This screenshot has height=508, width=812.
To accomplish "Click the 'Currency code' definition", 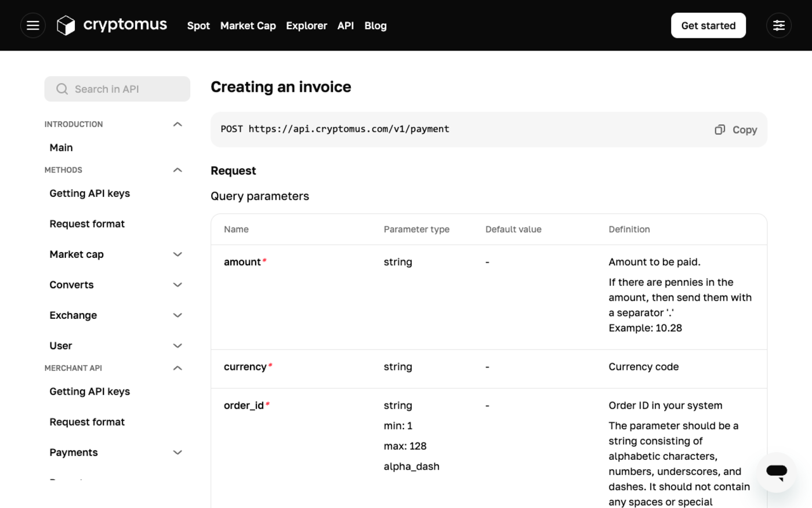I will pyautogui.click(x=643, y=367).
